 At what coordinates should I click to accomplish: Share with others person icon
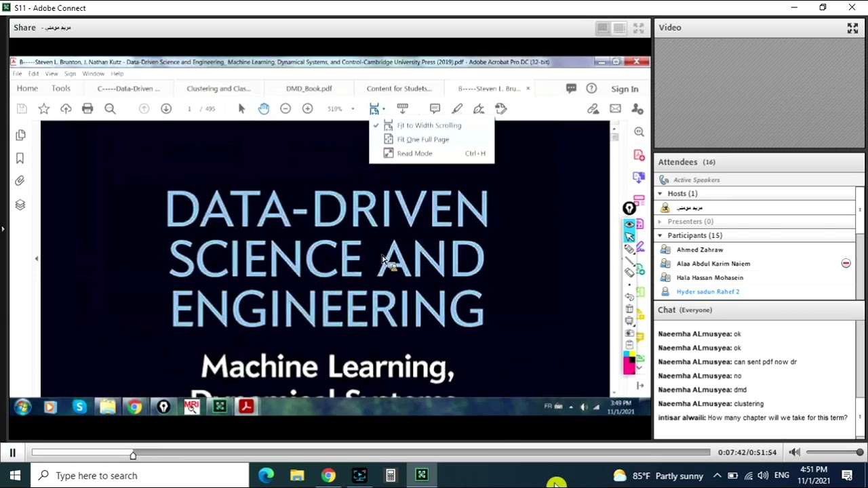637,108
